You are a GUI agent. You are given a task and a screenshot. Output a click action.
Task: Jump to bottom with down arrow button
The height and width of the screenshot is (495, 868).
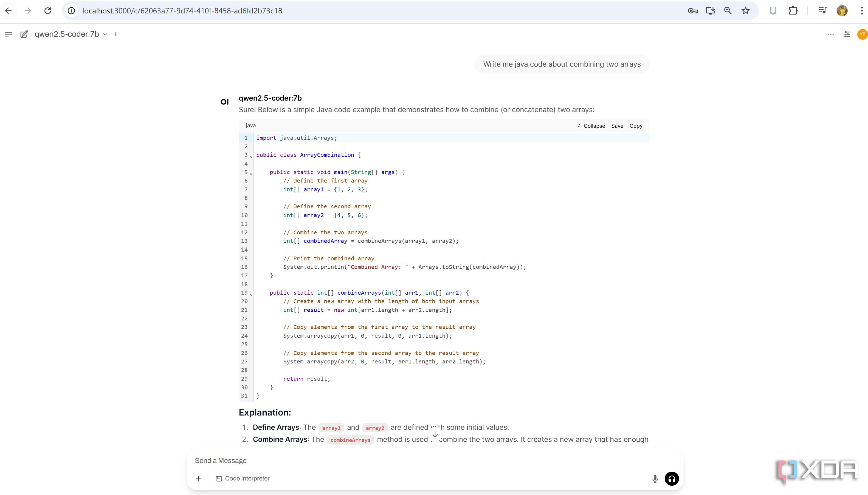[x=435, y=434]
